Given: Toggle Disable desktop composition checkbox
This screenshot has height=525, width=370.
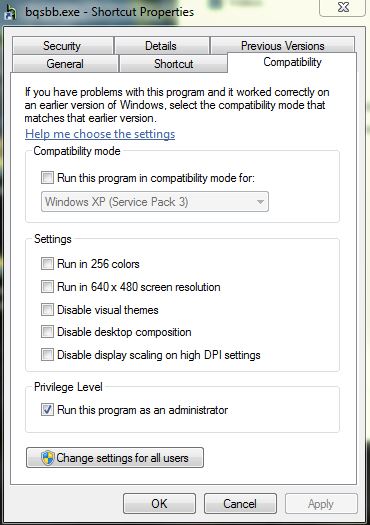Looking at the screenshot, I should (47, 332).
